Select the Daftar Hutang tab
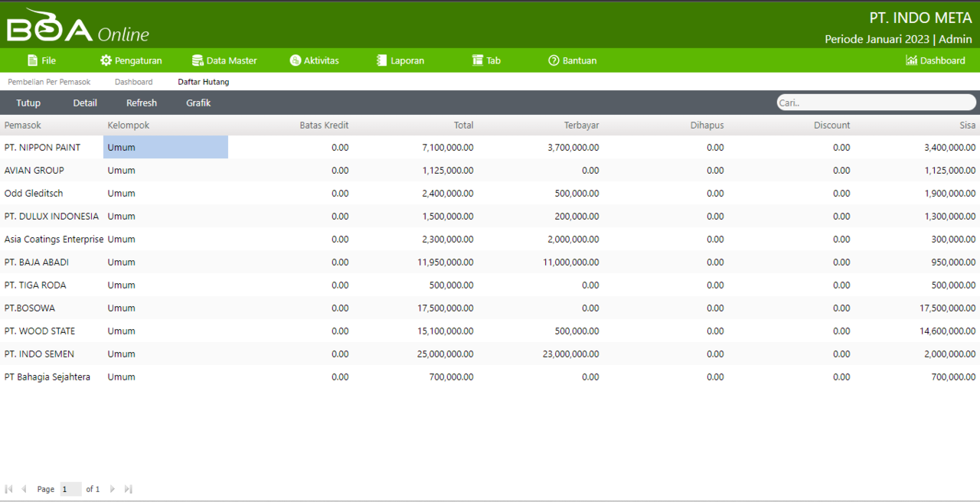The image size is (980, 502). click(x=203, y=82)
